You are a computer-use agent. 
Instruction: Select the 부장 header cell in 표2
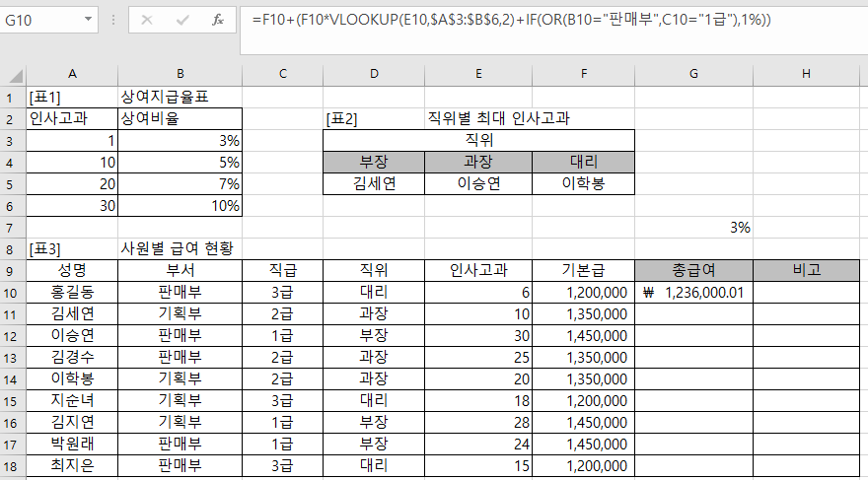pos(374,162)
